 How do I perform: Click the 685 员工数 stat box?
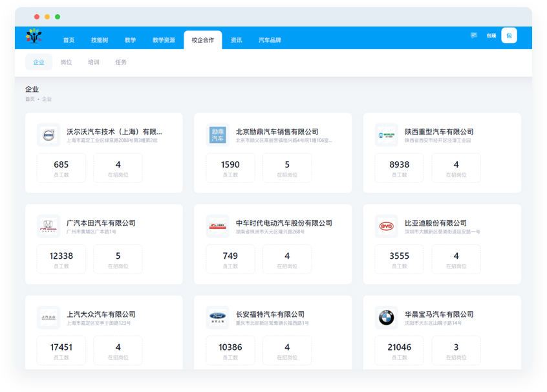click(61, 168)
